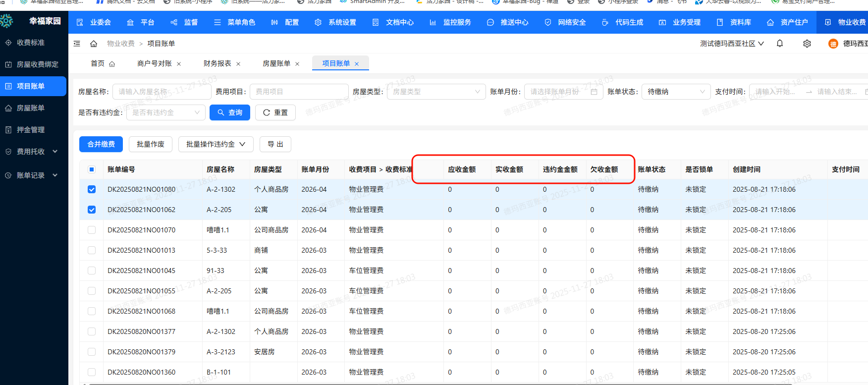Toggle the select-all checkbox in table header
868x385 pixels.
92,169
